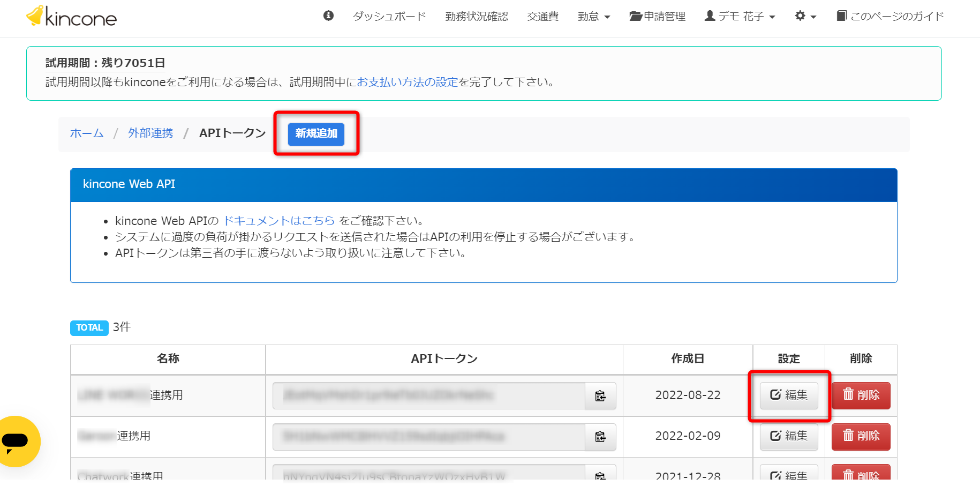Click the 名称 column header
Screen dimensions: 980x486
(x=168, y=359)
